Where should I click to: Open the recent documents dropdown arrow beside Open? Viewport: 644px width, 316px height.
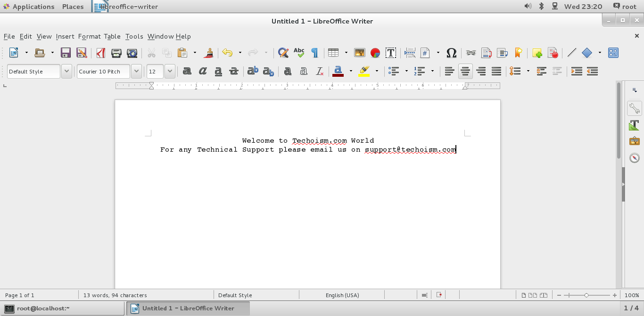pyautogui.click(x=52, y=53)
